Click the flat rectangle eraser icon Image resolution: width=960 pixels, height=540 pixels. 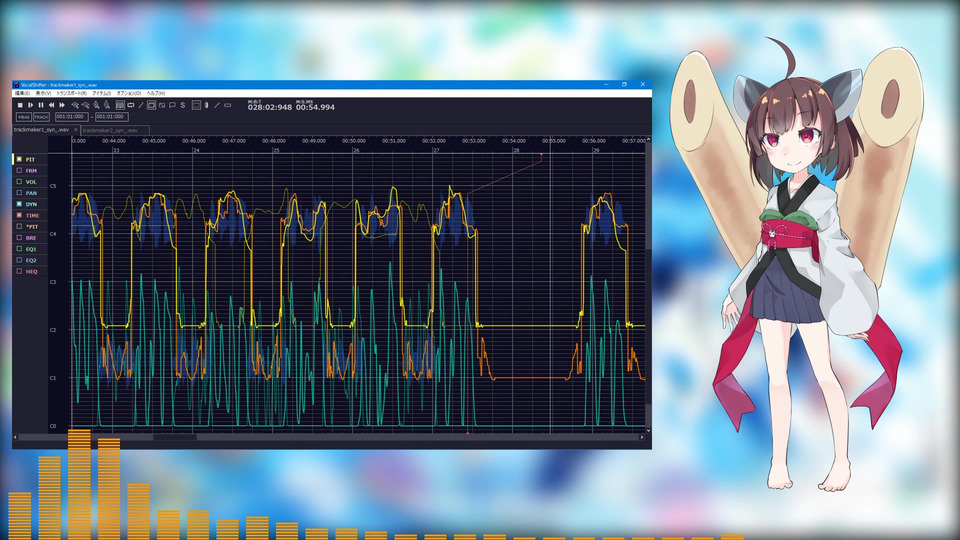pos(227,105)
